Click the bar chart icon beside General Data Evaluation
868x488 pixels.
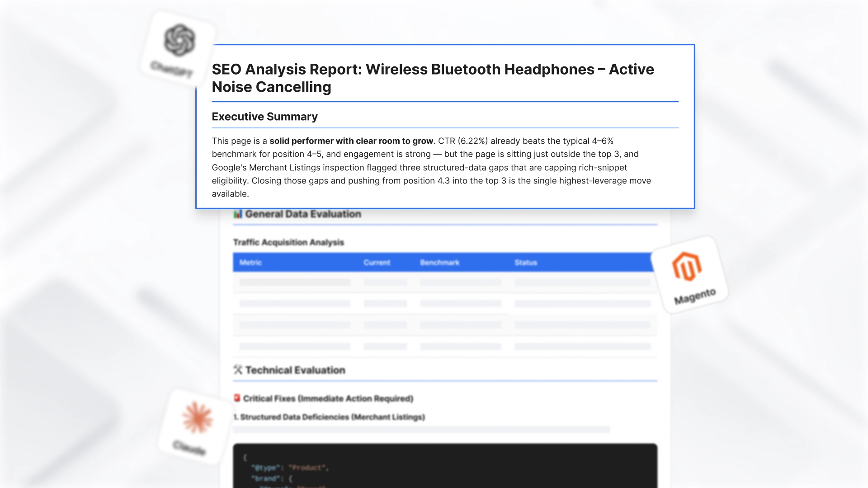point(238,214)
